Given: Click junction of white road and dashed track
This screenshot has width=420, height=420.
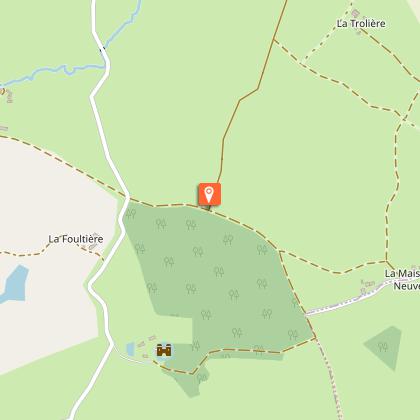Looking at the screenshot, I should pos(128,198).
